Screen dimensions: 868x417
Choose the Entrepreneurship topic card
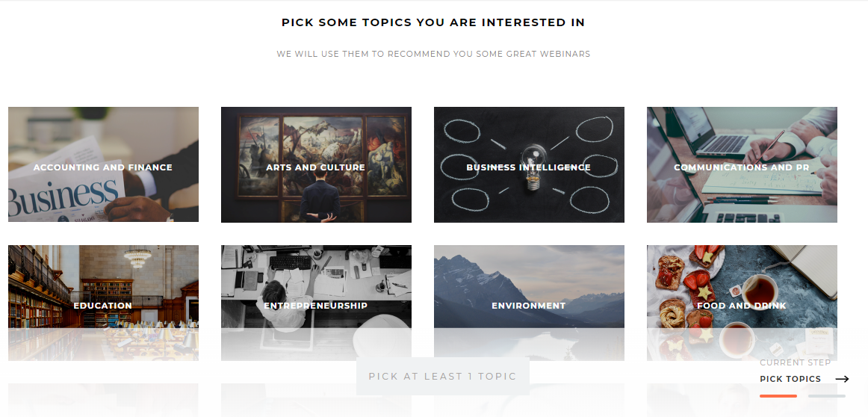click(316, 291)
